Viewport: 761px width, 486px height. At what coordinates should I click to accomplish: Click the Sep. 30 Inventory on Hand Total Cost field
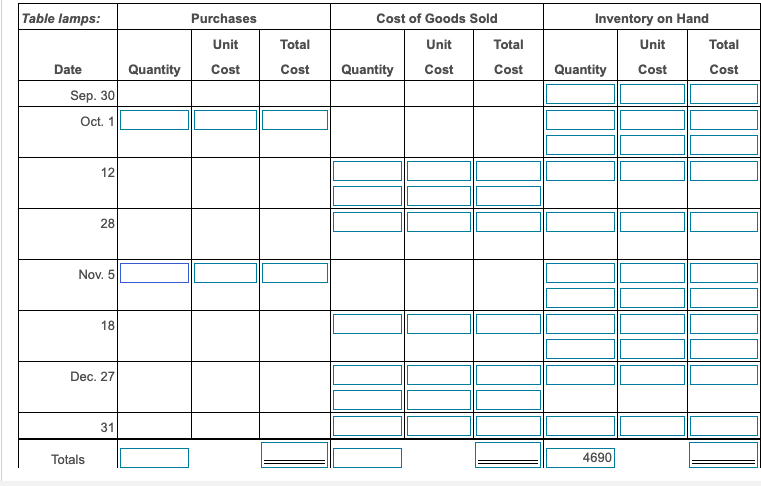(724, 94)
